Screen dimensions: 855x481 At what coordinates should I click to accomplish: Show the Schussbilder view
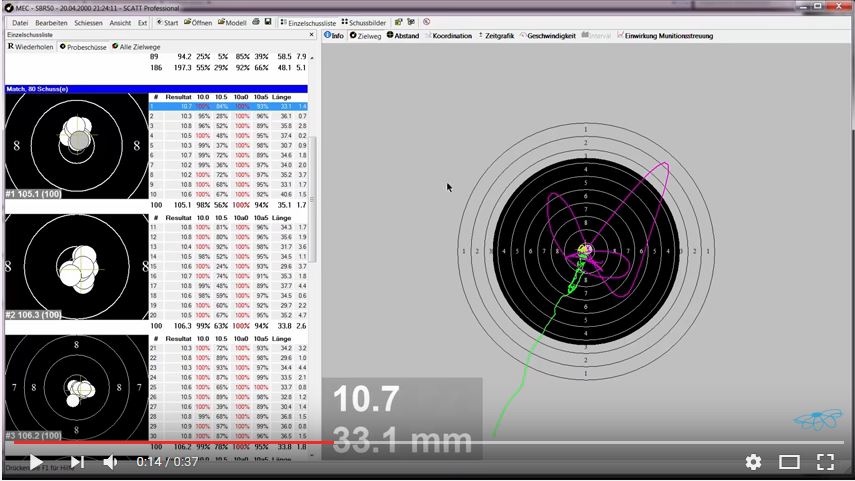tap(363, 21)
